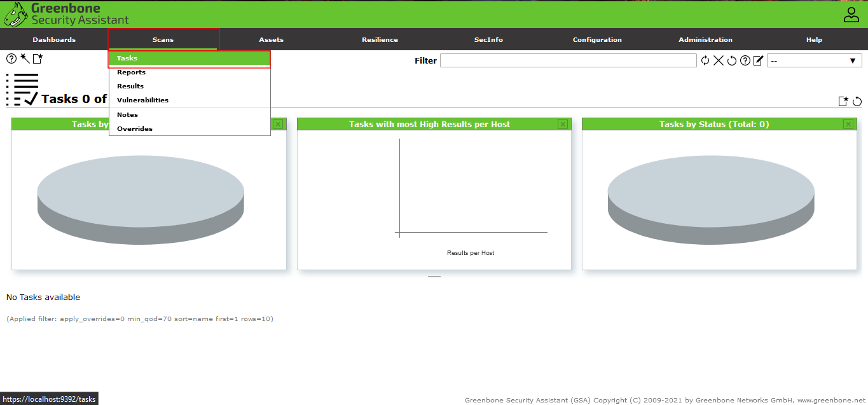Choose Vulnerabilities in the Scans menu
The image size is (868, 405).
pos(142,100)
